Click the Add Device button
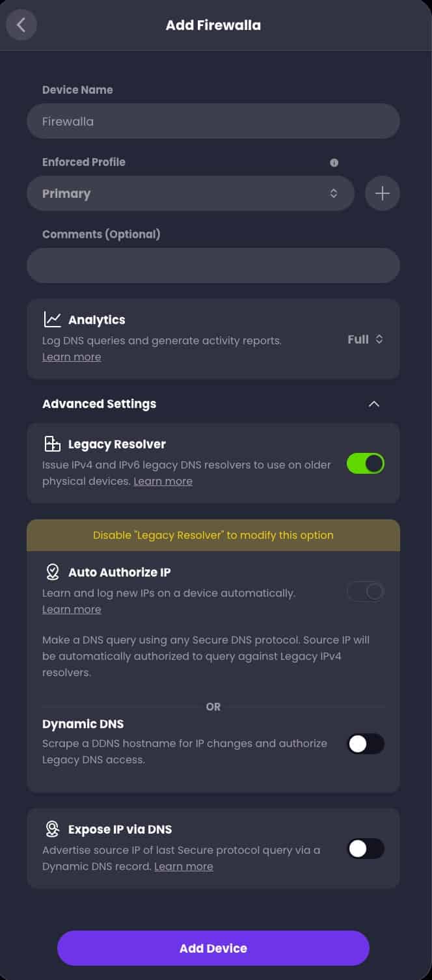Image resolution: width=432 pixels, height=980 pixels. click(213, 948)
